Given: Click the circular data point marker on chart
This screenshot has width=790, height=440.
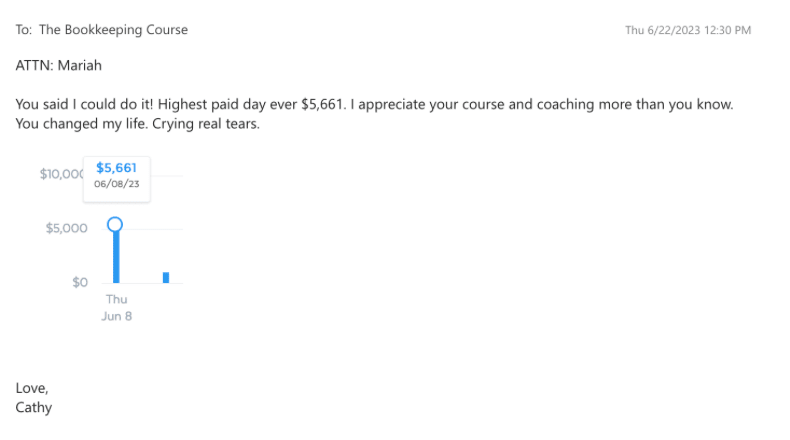Looking at the screenshot, I should point(115,224).
